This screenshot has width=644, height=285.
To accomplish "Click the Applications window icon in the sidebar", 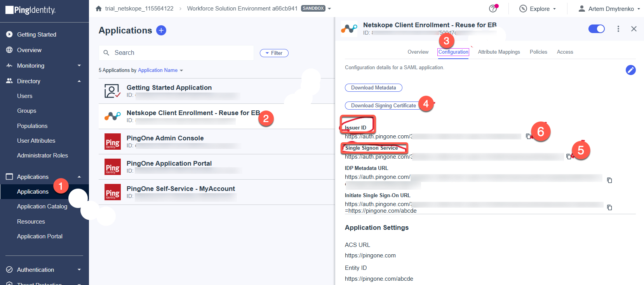I will point(9,177).
